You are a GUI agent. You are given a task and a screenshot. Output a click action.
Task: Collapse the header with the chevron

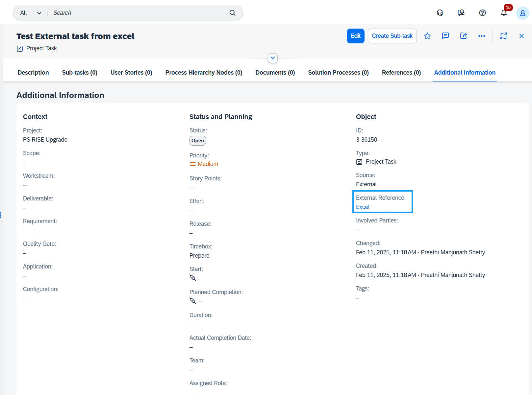click(x=272, y=58)
